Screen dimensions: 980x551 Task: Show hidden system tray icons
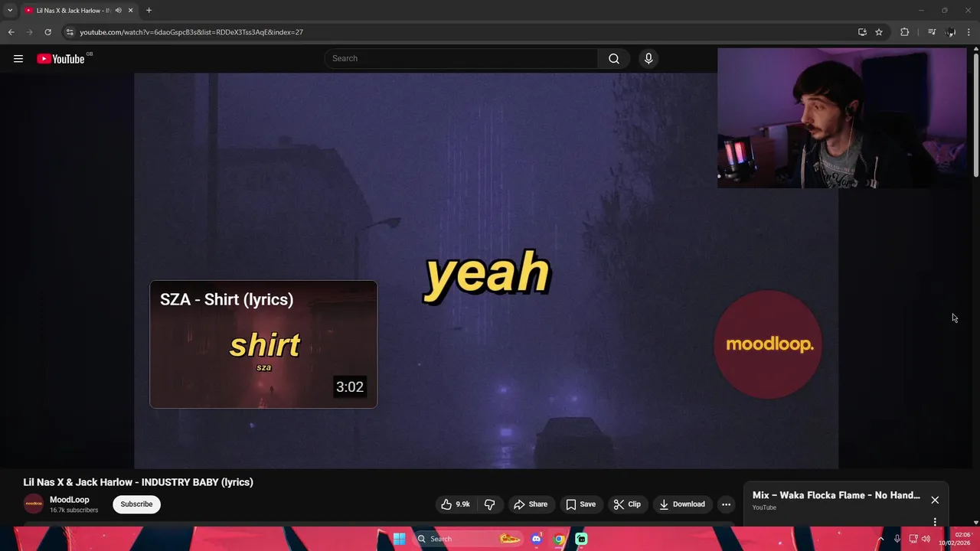click(880, 539)
